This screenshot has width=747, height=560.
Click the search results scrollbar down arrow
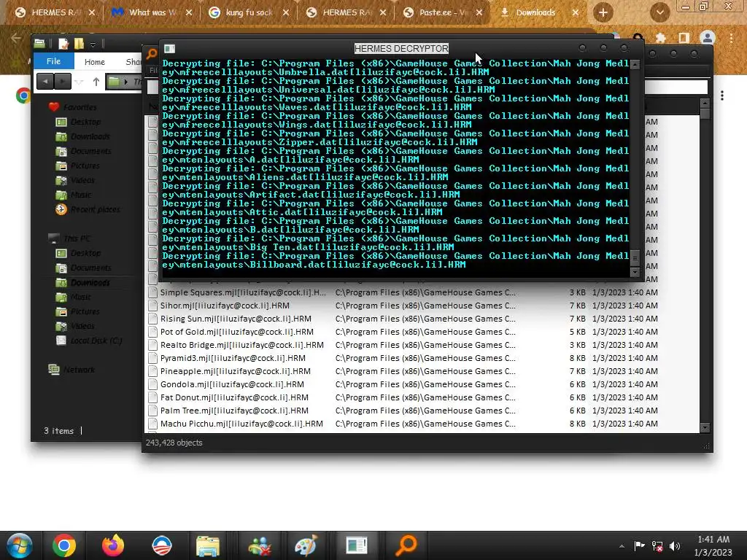pos(705,427)
